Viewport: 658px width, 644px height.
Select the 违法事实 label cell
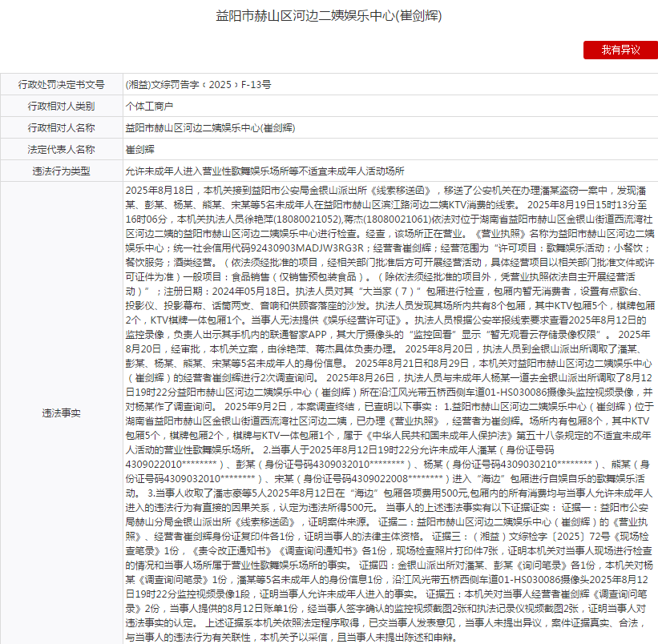click(62, 413)
